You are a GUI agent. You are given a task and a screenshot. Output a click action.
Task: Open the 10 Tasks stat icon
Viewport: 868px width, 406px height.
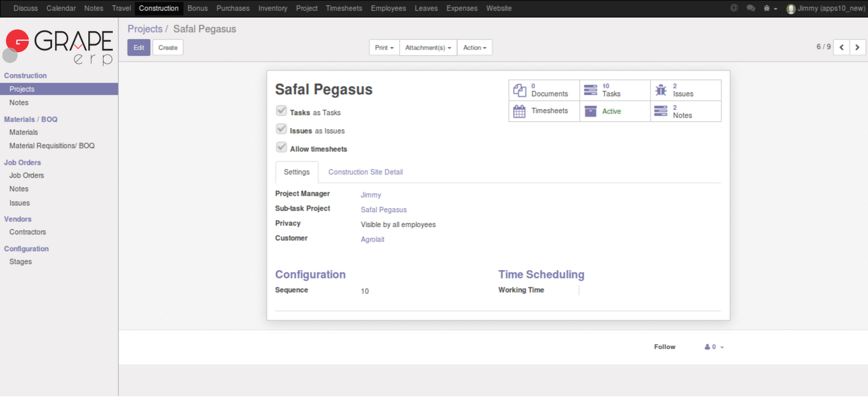pos(590,91)
